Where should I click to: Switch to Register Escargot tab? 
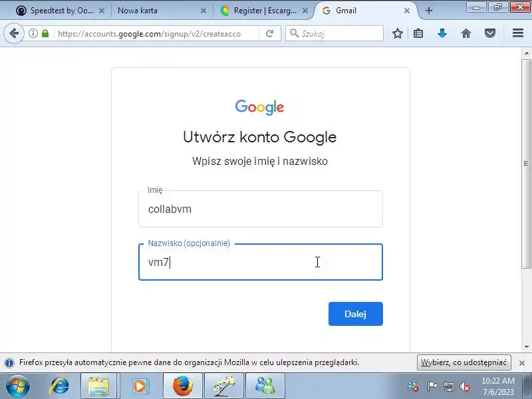[x=261, y=11]
